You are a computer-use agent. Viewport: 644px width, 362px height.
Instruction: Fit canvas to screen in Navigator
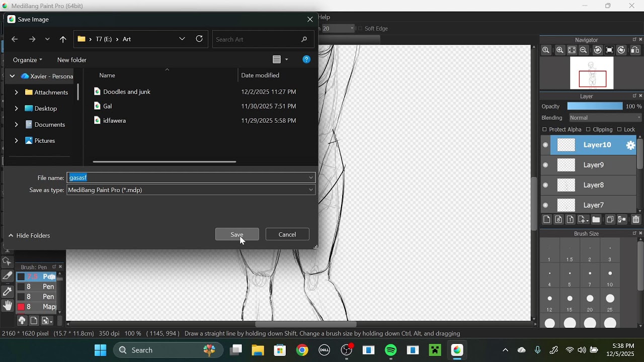point(572,50)
